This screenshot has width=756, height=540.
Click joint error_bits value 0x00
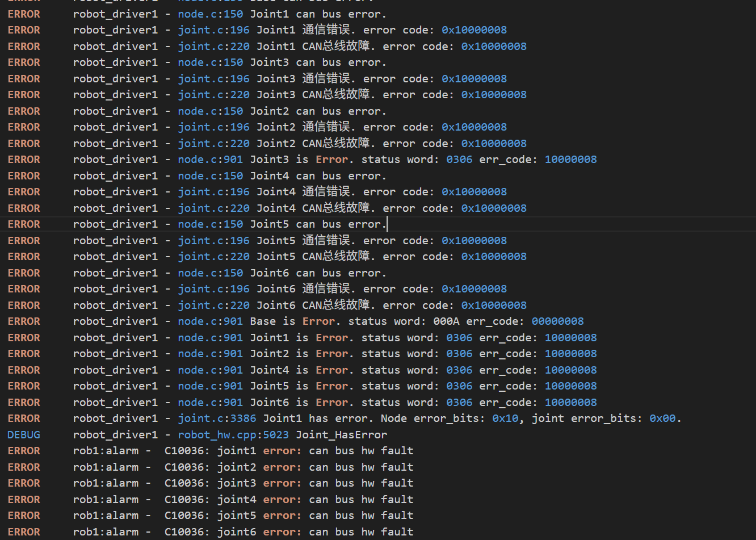[x=662, y=418]
